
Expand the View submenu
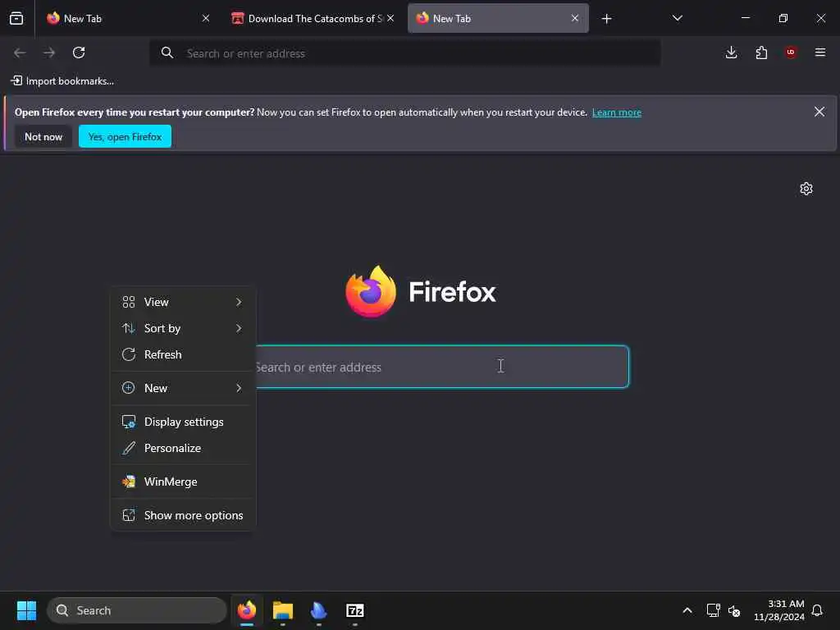183,302
